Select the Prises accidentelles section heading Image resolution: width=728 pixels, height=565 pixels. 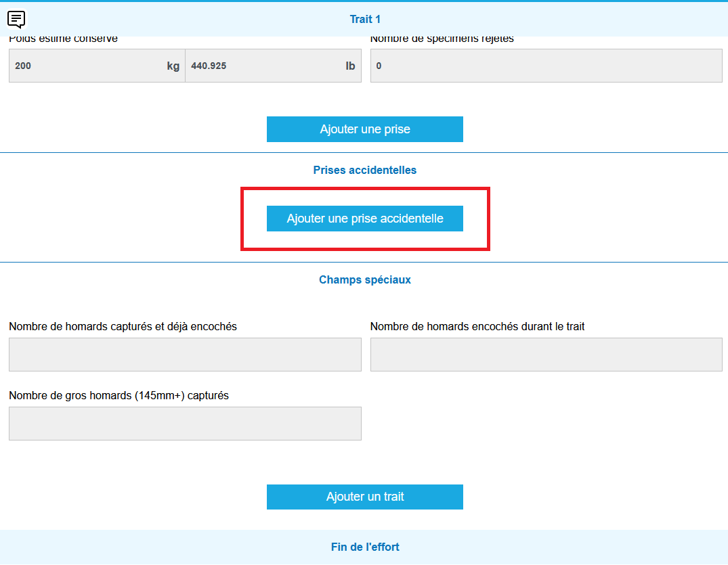pyautogui.click(x=364, y=170)
